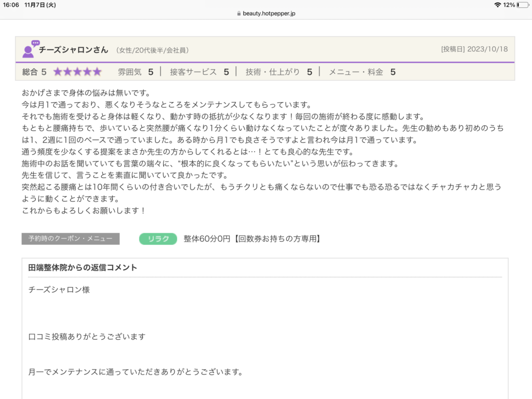Click the first purple rating star

click(x=58, y=72)
